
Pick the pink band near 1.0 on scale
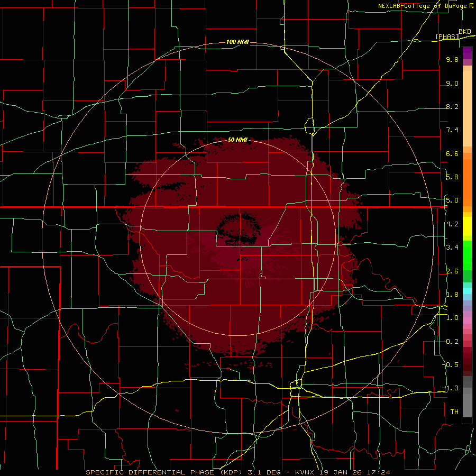coord(467,321)
